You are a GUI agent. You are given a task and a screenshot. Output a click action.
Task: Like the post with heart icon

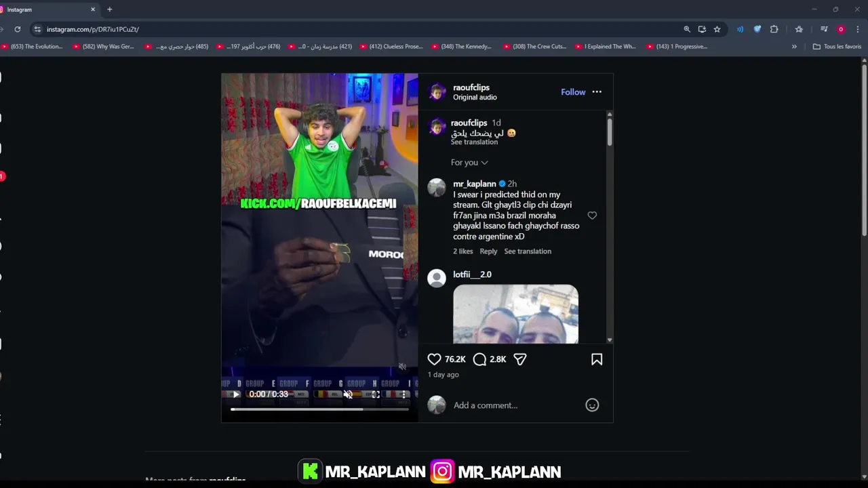tap(434, 359)
